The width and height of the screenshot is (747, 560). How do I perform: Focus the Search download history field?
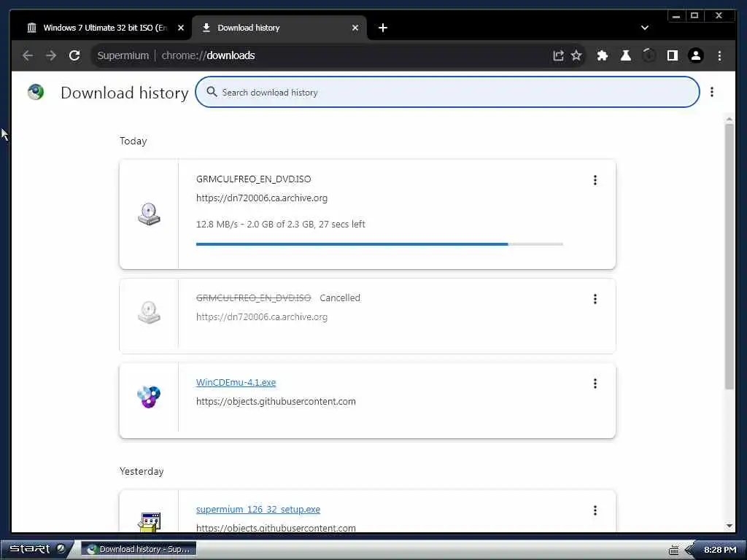447,92
